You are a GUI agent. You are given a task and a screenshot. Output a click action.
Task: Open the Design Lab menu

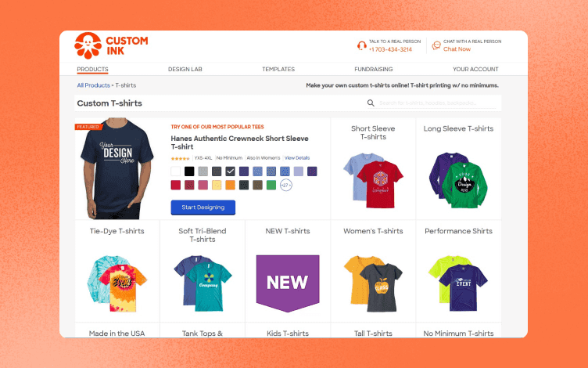[185, 69]
